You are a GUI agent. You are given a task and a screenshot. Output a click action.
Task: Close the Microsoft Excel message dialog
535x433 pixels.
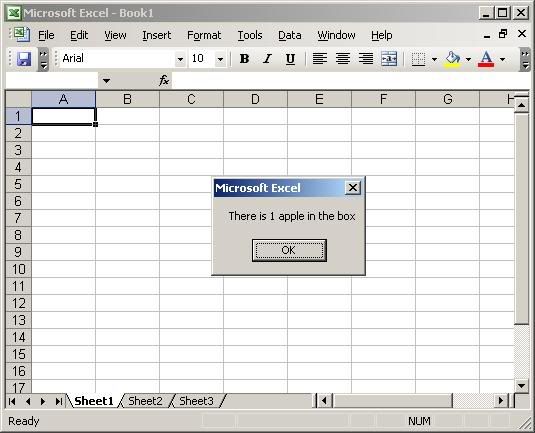click(x=353, y=187)
